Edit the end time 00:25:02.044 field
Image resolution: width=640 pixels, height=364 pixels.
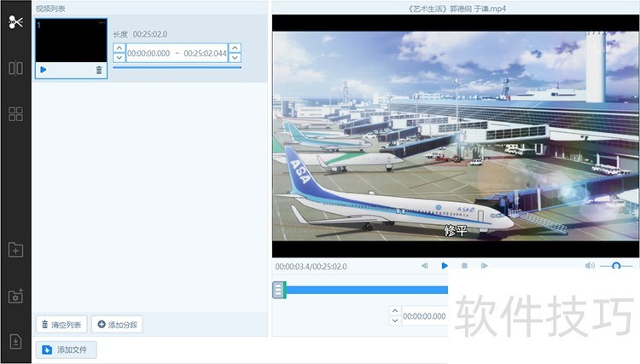pos(205,53)
